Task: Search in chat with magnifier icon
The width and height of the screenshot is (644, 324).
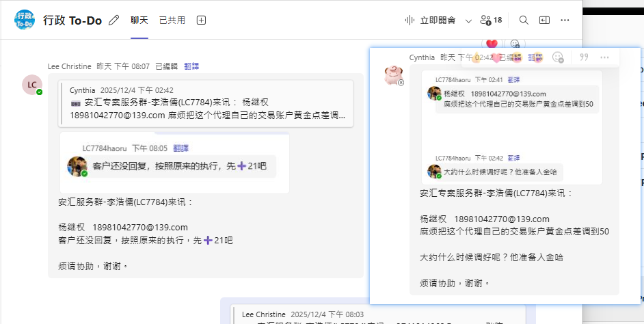Action: tap(524, 20)
